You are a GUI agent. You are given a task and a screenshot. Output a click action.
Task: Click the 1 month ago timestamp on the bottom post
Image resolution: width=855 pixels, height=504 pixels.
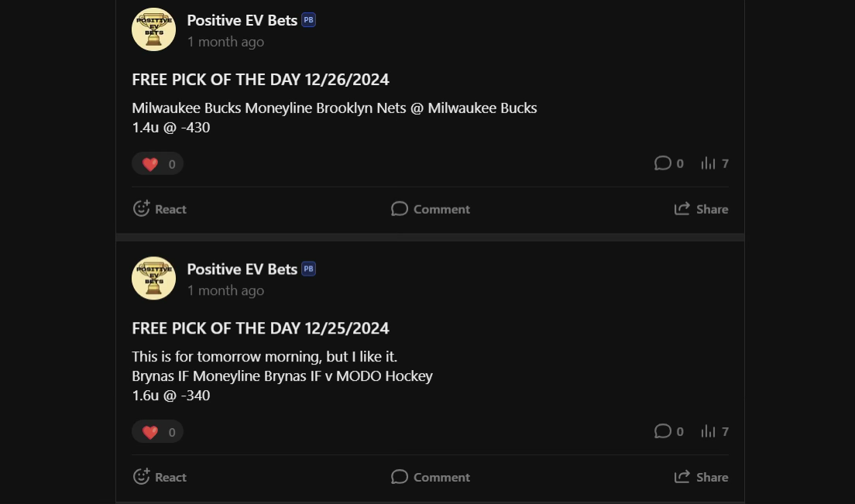[x=225, y=290]
